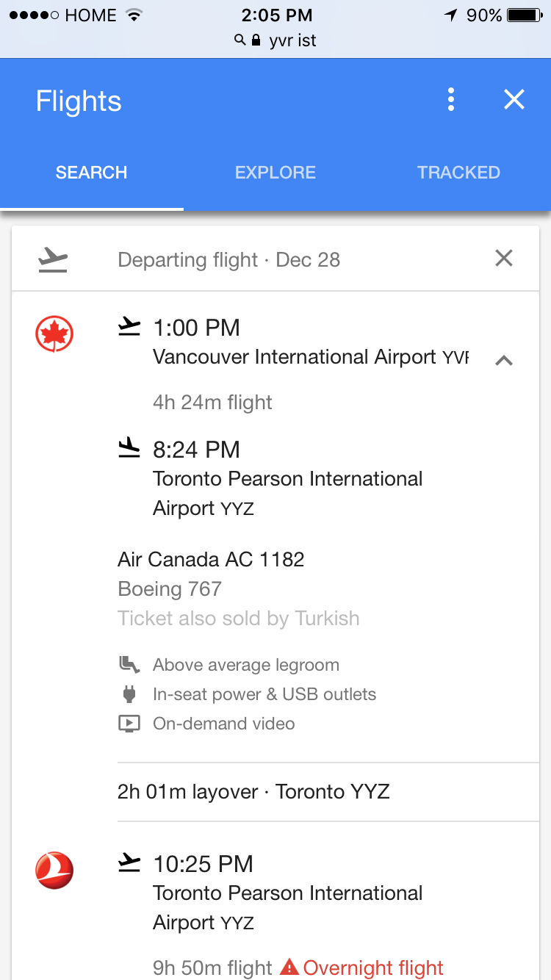
Task: Click the Air Canada maple leaf logo
Action: [x=54, y=333]
